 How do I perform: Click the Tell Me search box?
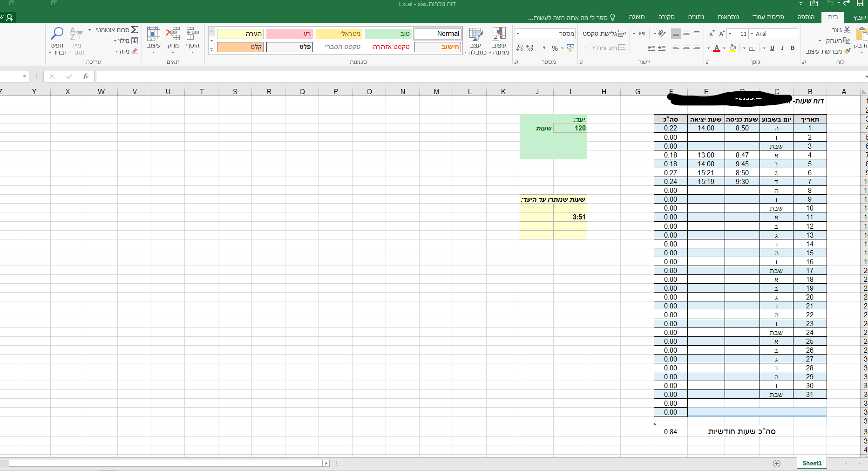[572, 18]
